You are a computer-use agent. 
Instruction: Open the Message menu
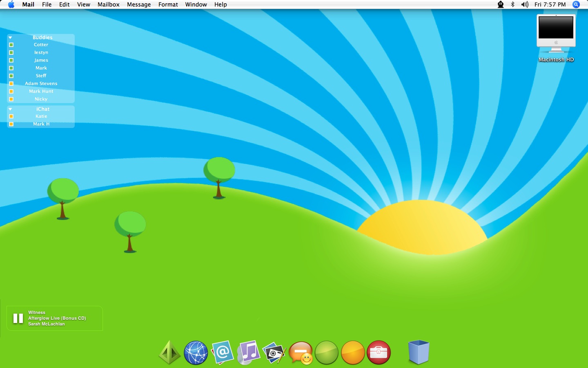[x=139, y=4]
